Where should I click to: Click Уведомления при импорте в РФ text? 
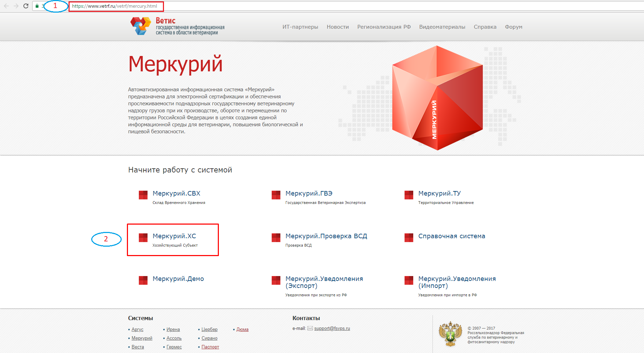pyautogui.click(x=448, y=295)
